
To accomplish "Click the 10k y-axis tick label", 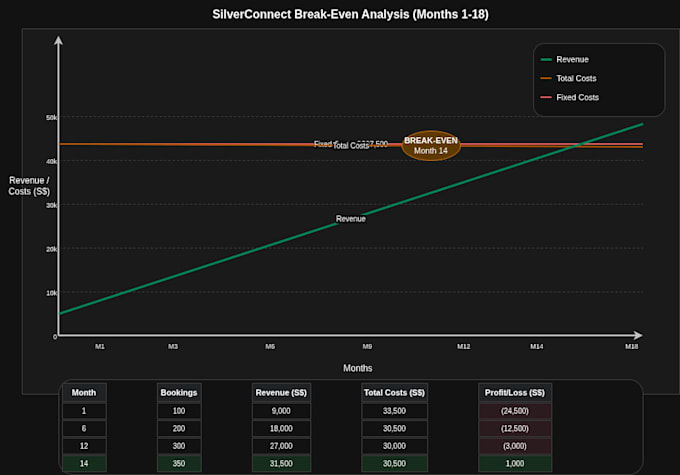I will pyautogui.click(x=51, y=293).
